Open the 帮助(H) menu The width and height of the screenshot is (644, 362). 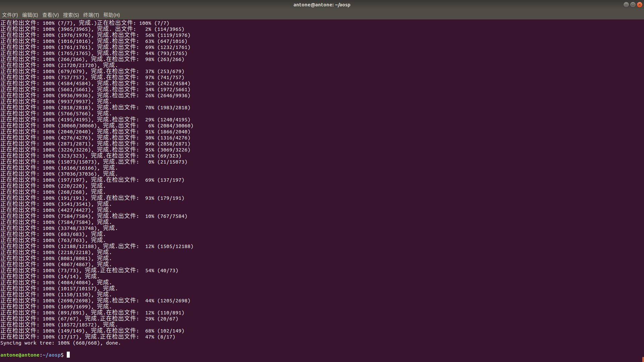[x=111, y=15]
